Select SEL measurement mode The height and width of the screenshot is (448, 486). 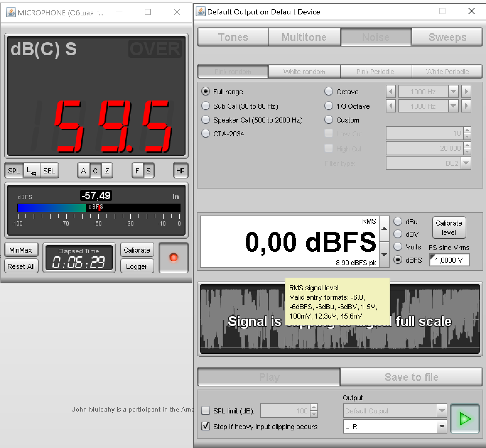(x=49, y=171)
